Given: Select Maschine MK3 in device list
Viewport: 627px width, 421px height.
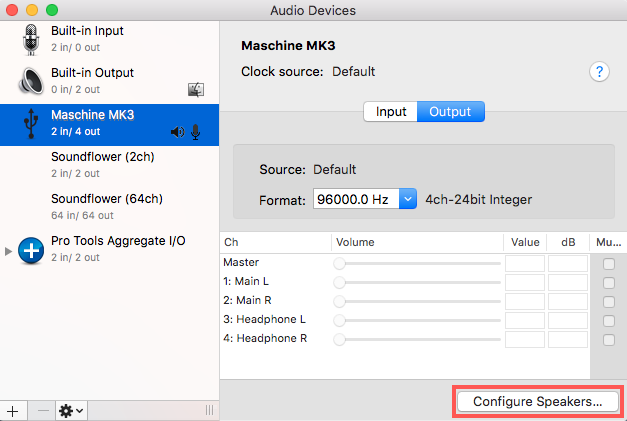Looking at the screenshot, I should [x=110, y=125].
